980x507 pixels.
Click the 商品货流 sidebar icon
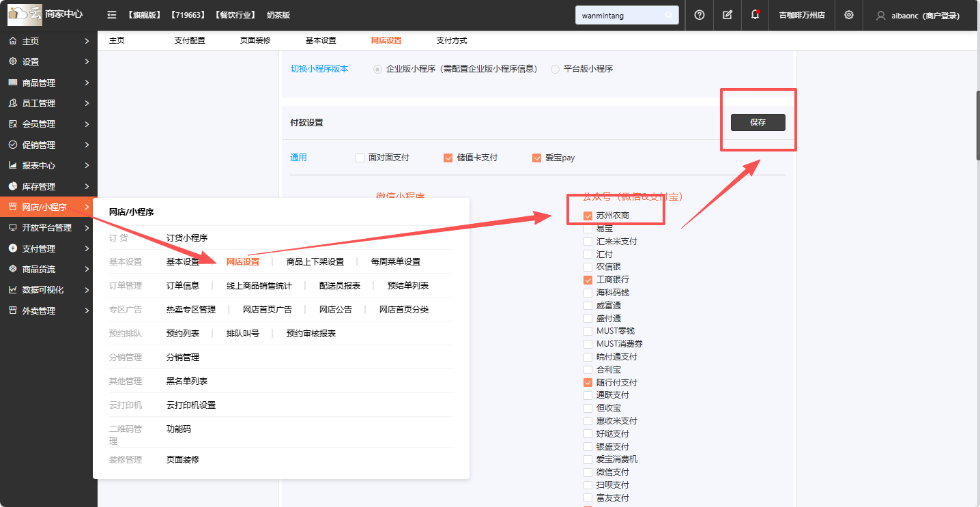click(12, 270)
